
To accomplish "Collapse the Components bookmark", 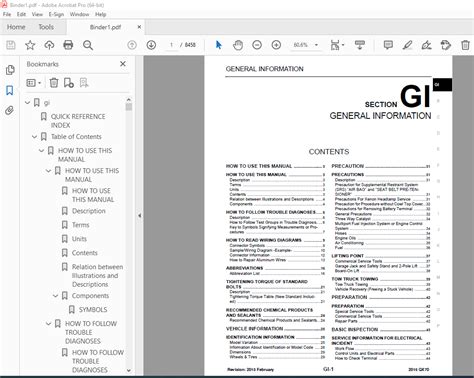I will tap(56, 296).
